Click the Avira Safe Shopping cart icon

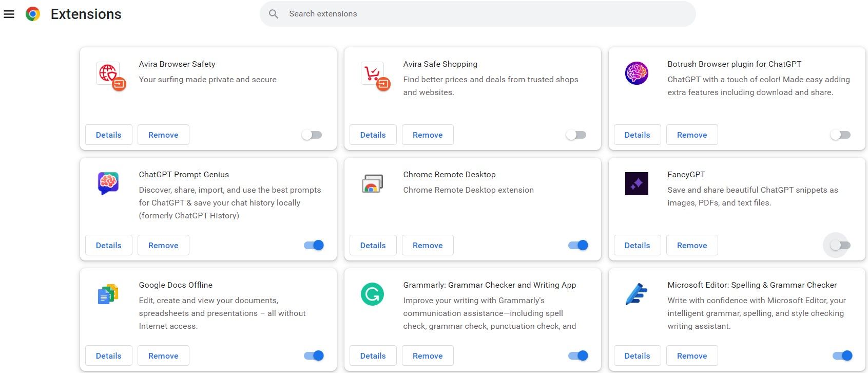[374, 74]
